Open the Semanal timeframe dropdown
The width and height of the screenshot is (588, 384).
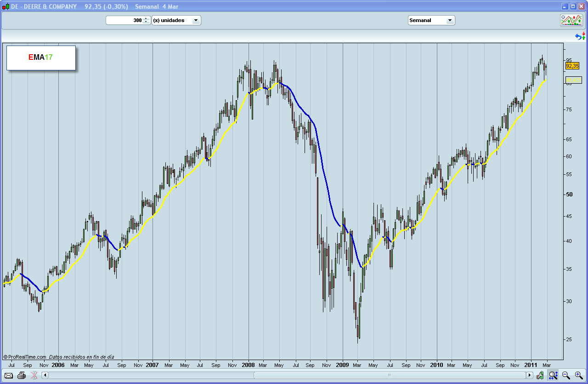coord(431,20)
